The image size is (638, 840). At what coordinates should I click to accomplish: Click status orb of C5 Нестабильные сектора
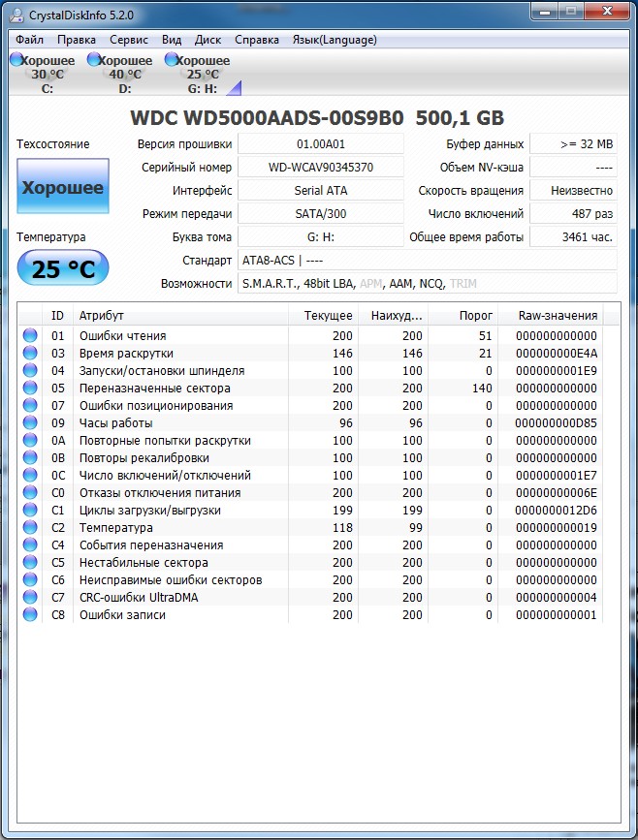30,562
